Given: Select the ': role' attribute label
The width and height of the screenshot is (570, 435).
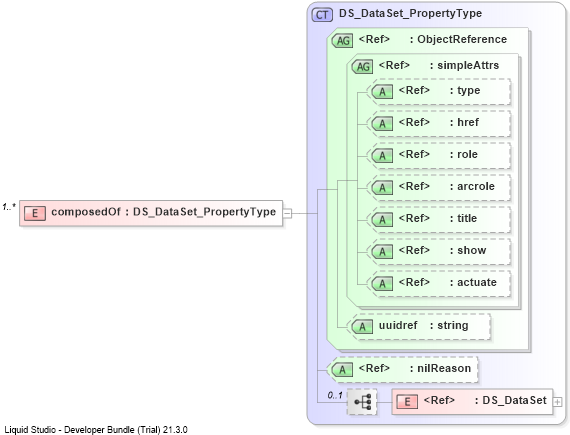Looking at the screenshot, I should [463, 154].
